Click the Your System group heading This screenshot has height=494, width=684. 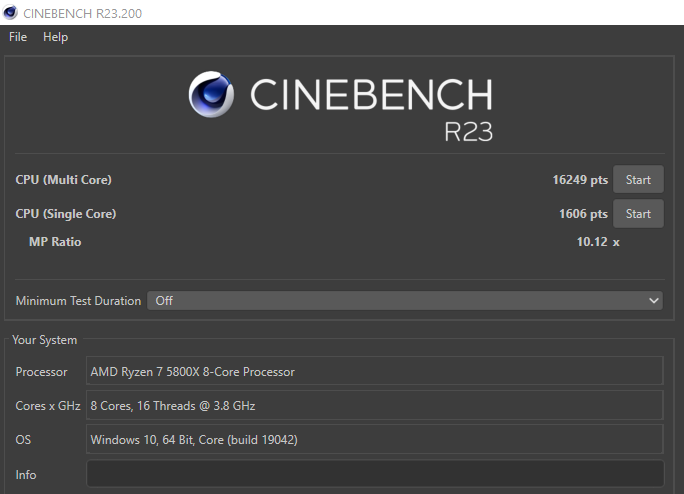coord(44,340)
